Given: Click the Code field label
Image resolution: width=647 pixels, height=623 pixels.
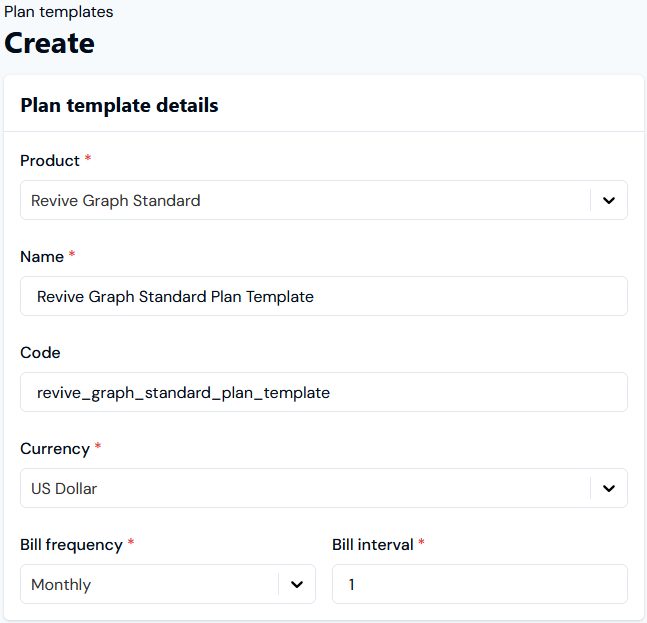Looking at the screenshot, I should point(40,352).
